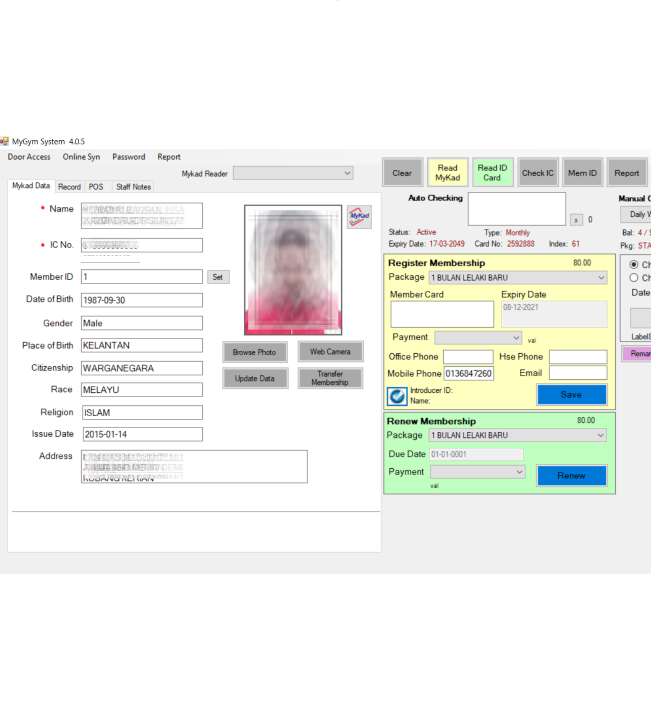This screenshot has width=653, height=703.
Task: Click the Issue Date field
Action: point(143,434)
